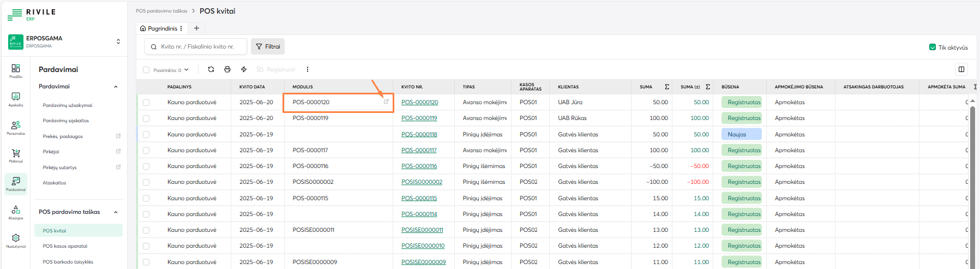The height and width of the screenshot is (269, 980).
Task: Click the open-link icon in the POS-0000120 module cell
Action: coord(386,102)
